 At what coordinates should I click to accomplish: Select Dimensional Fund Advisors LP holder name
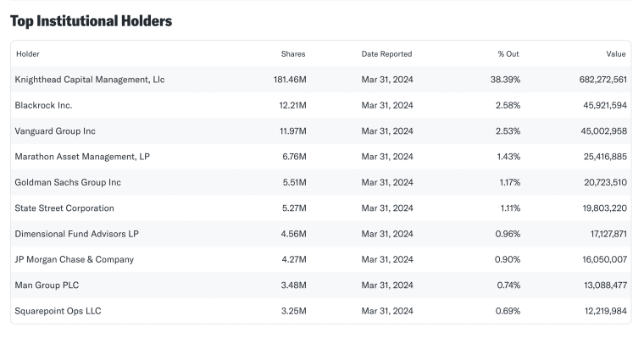tap(77, 234)
